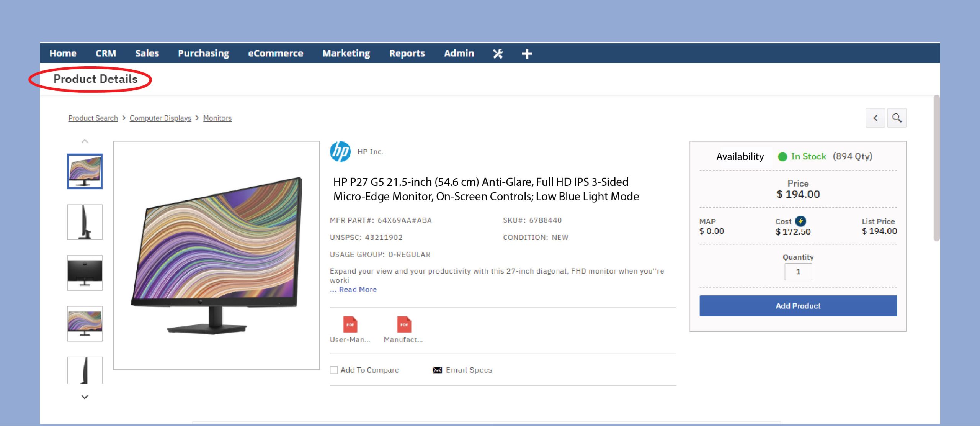Select the last partially visible monitor thumbnail

[x=85, y=370]
